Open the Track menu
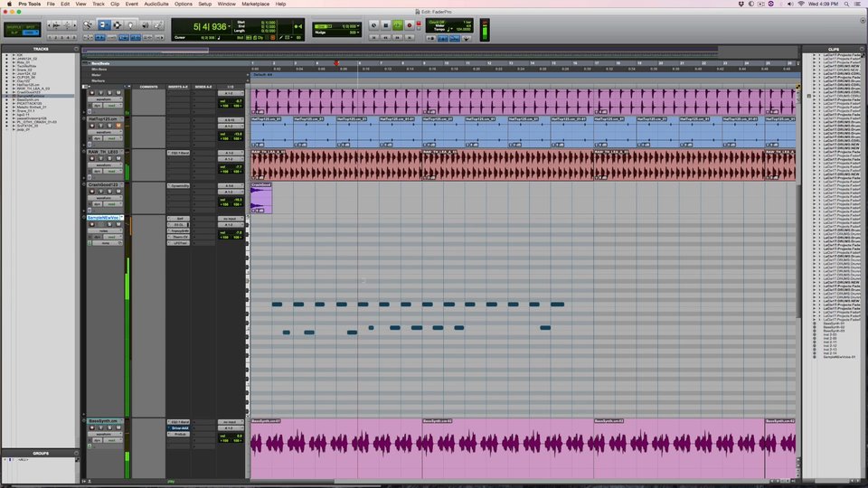Screen dimensions: 868x488 98,4
